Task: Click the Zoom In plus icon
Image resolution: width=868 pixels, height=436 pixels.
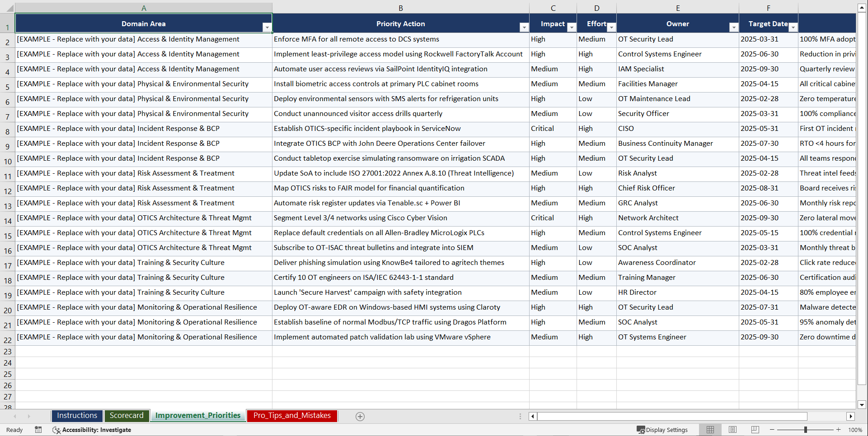Action: (x=839, y=430)
